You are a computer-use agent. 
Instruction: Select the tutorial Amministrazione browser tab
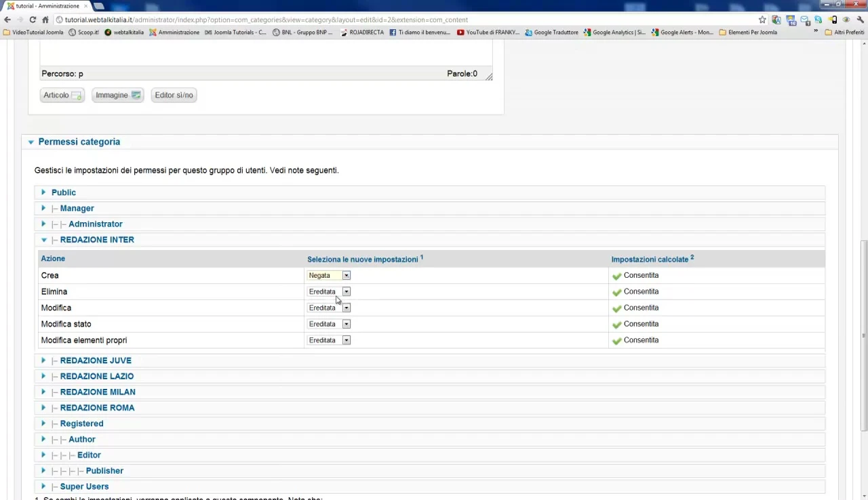(x=47, y=5)
